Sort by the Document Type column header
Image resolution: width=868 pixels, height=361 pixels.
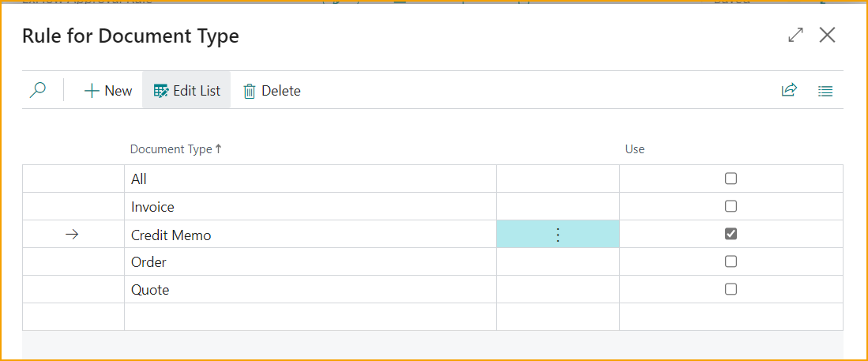[171, 149]
